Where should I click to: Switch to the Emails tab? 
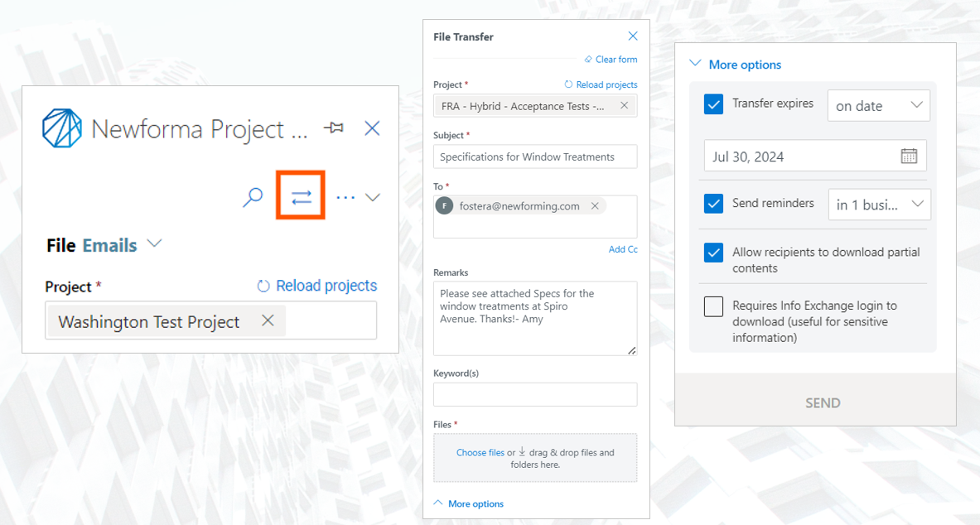[110, 244]
